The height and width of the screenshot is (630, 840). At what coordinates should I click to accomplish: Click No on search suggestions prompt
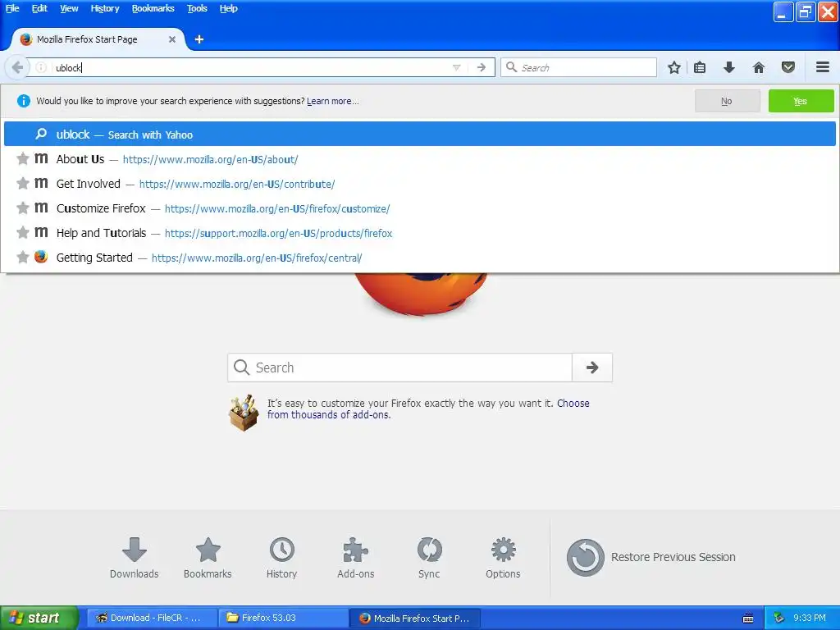[x=727, y=101]
